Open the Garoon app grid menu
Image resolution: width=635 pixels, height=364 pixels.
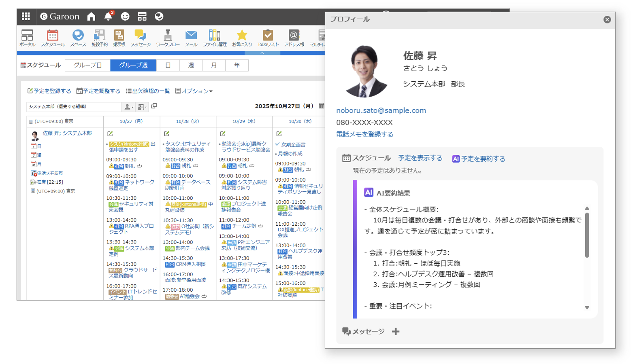(26, 16)
